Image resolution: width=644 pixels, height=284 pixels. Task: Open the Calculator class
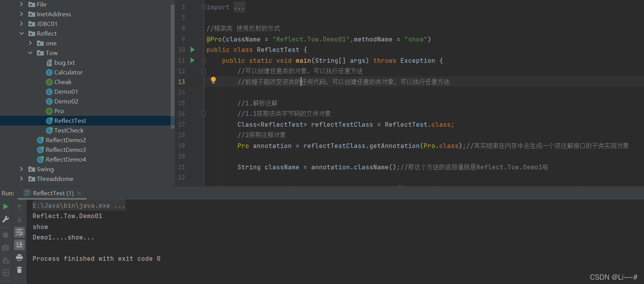point(68,72)
